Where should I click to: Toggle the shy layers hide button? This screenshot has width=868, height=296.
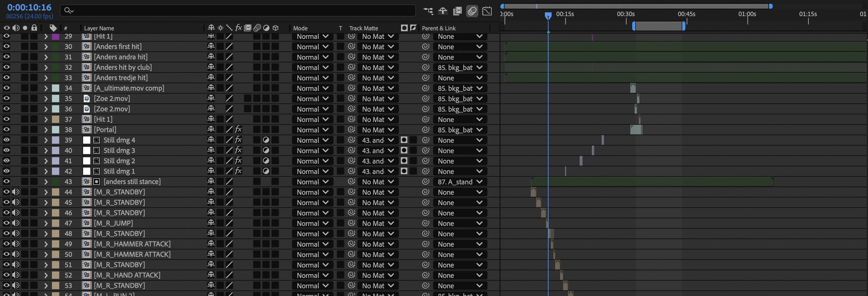pos(443,11)
